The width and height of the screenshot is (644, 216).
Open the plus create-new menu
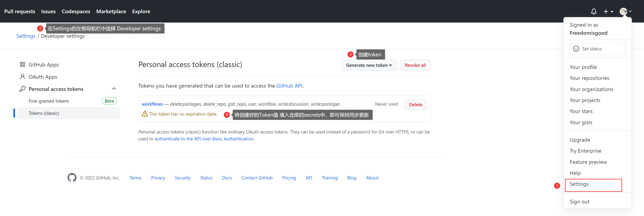[608, 12]
